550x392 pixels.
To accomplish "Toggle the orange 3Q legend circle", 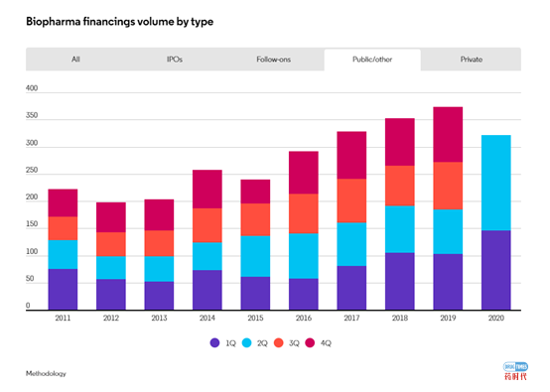I will (279, 342).
